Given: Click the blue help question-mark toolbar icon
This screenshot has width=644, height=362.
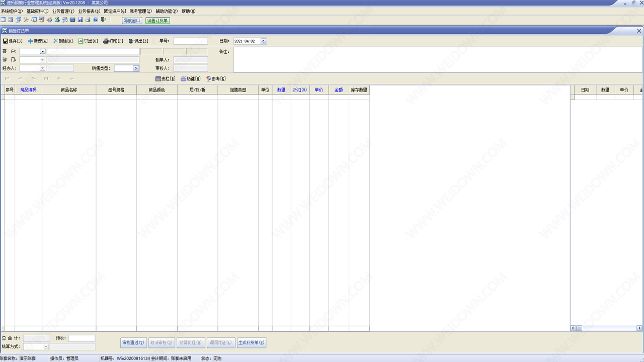Looking at the screenshot, I should click(x=96, y=20).
